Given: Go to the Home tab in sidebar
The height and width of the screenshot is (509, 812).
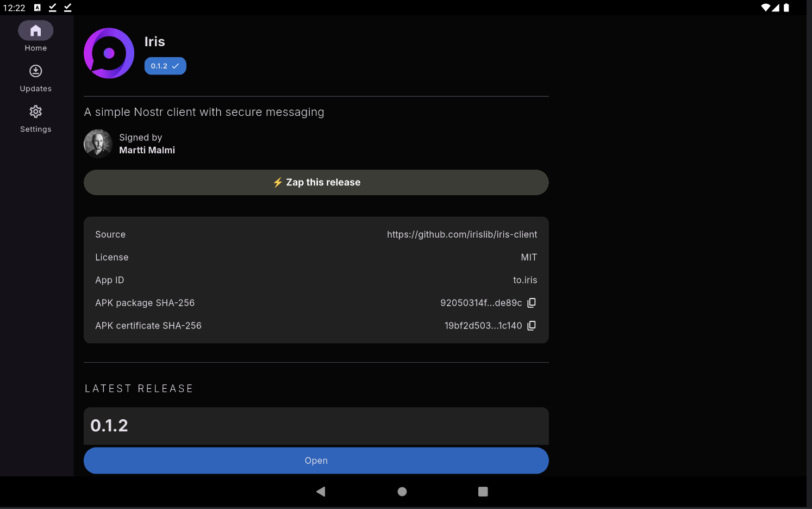Looking at the screenshot, I should (36, 36).
